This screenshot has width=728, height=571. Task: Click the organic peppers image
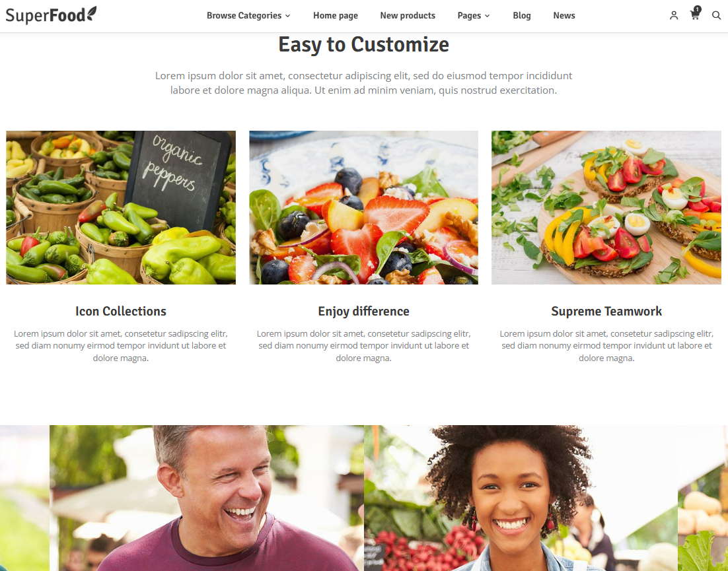(121, 207)
